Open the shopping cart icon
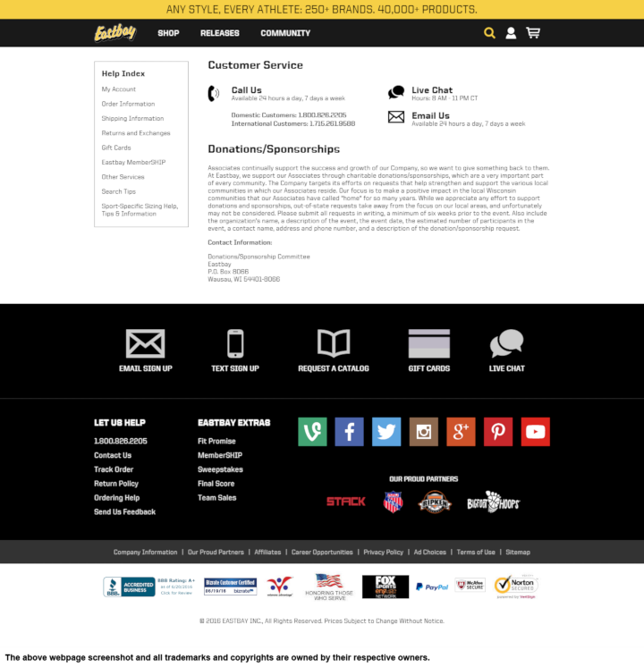 [533, 33]
